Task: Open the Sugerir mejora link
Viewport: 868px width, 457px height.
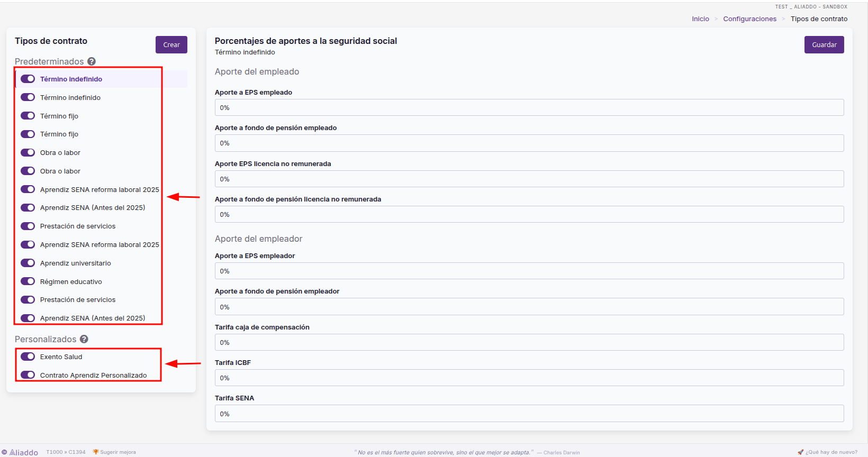Action: tap(114, 452)
